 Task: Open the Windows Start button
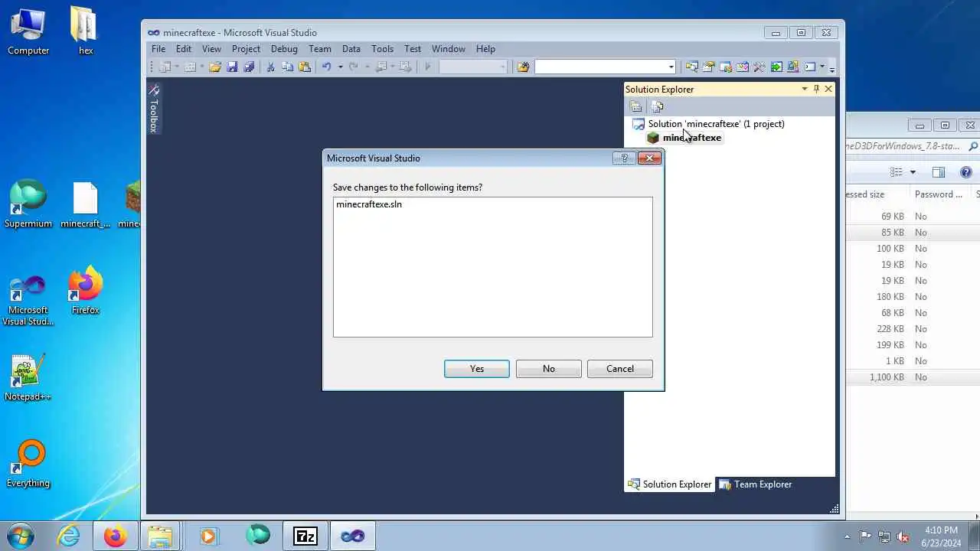coord(20,536)
